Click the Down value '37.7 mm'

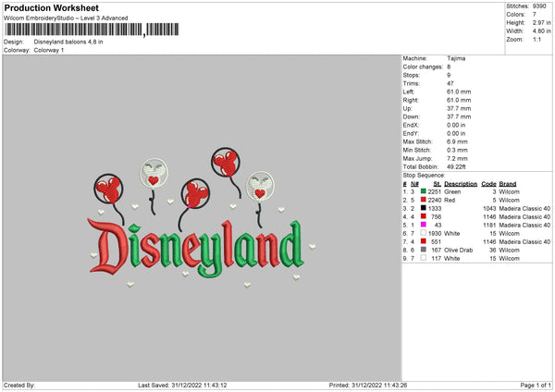click(459, 116)
